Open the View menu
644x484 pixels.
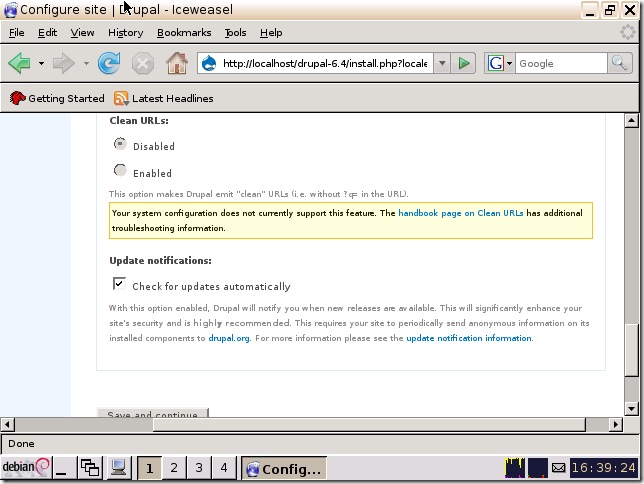pos(82,32)
